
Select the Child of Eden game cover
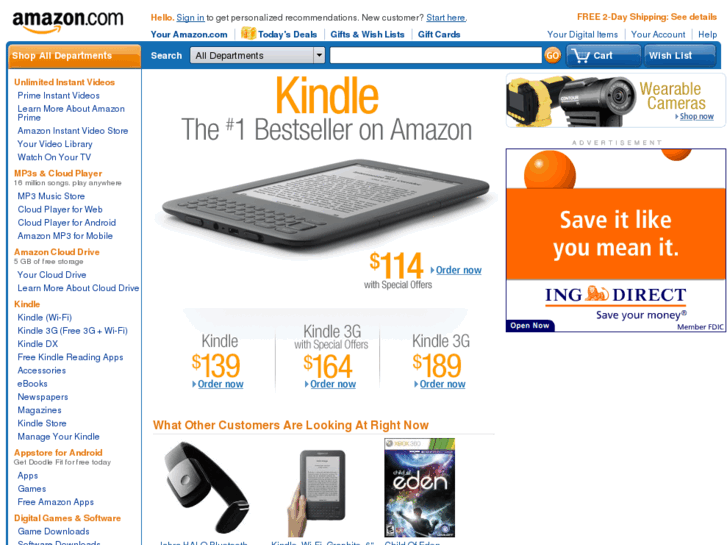point(420,488)
